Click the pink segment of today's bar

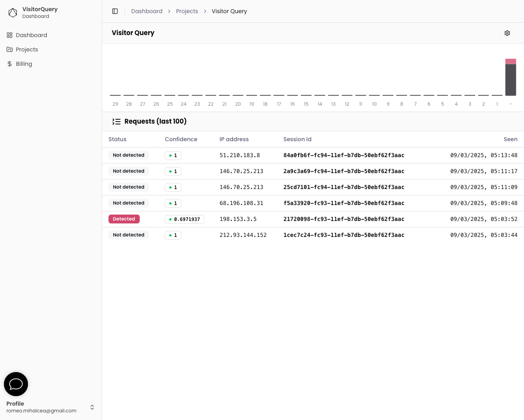point(510,61)
